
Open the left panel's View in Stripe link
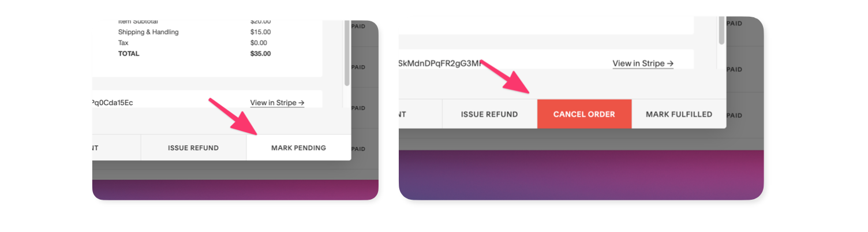277,103
